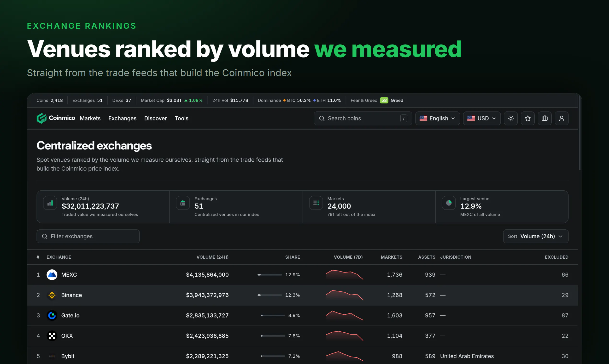Click the page vertical scrollbar
Image resolution: width=609 pixels, height=364 pixels.
coord(580,132)
